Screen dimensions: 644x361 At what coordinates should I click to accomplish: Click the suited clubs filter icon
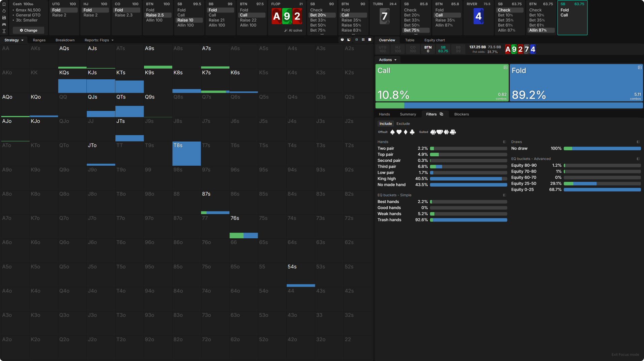pos(453,132)
